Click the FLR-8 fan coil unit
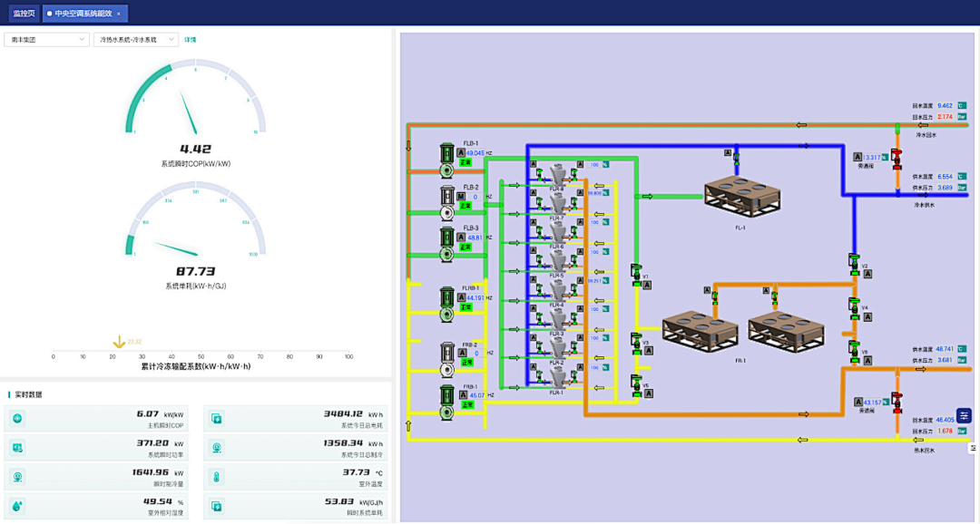980x524 pixels. (x=557, y=174)
